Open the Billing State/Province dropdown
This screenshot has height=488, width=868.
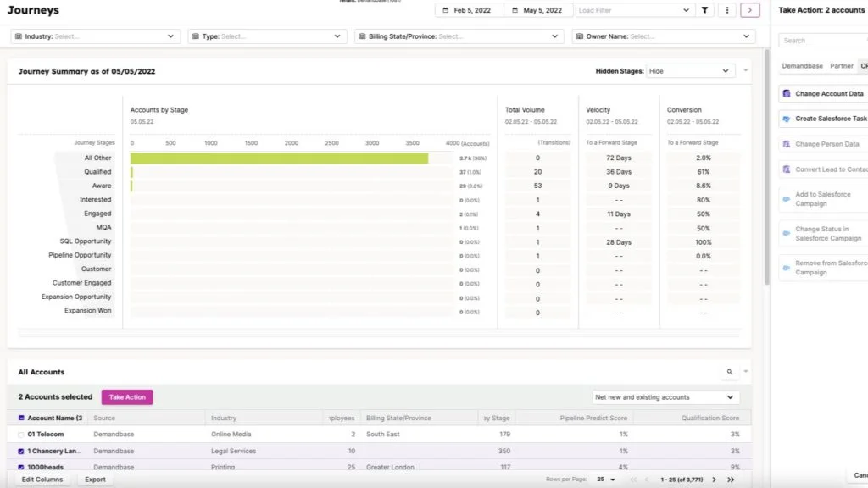[459, 36]
